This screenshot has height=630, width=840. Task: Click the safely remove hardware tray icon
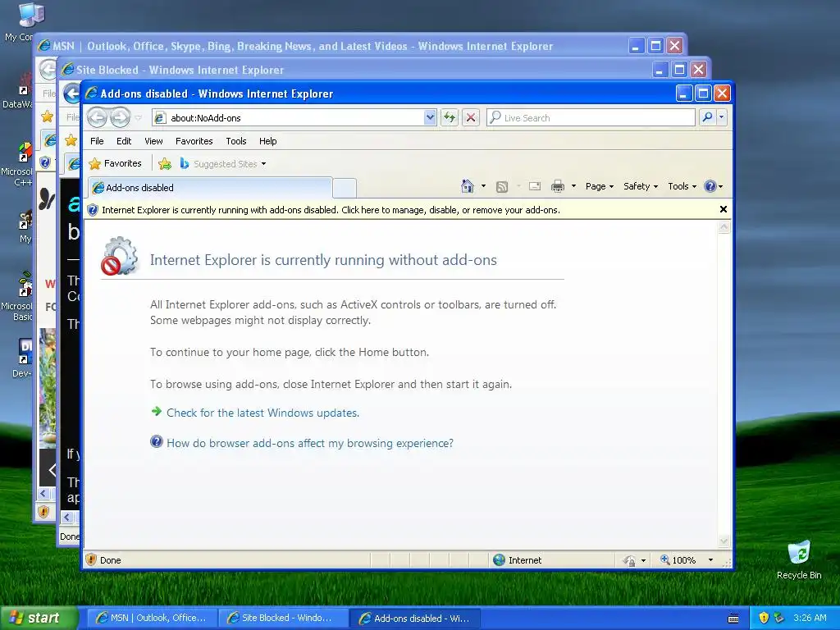(x=779, y=618)
